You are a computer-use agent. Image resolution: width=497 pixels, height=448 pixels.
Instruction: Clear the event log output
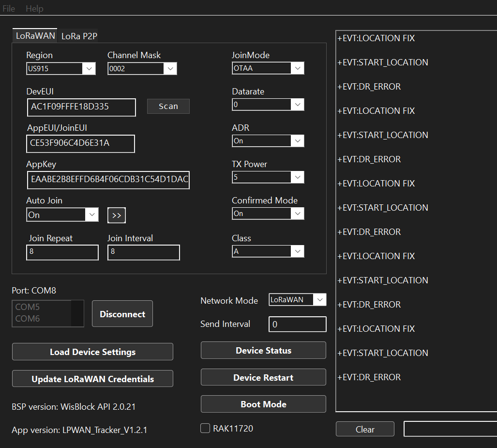(365, 429)
